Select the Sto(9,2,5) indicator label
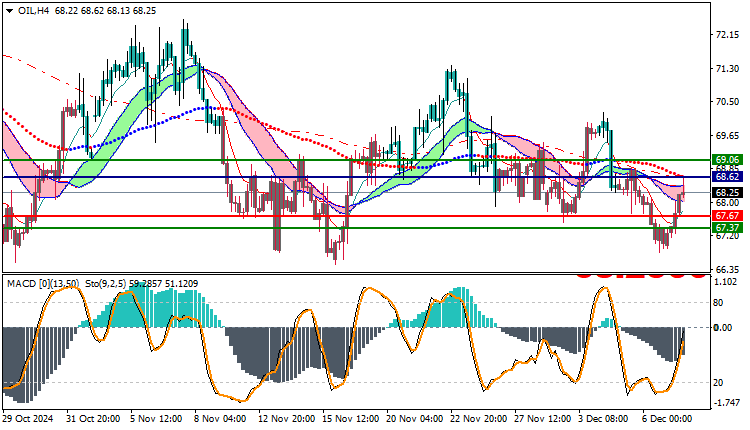 105,284
